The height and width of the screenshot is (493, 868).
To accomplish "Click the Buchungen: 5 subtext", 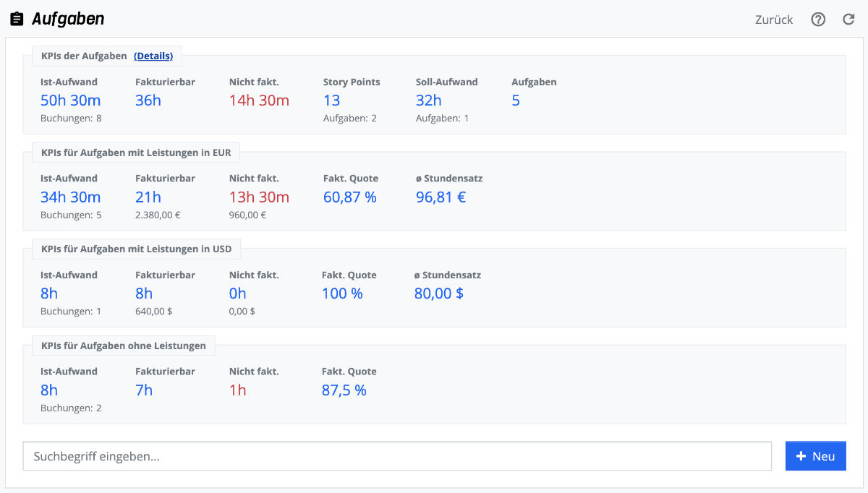I will point(71,215).
